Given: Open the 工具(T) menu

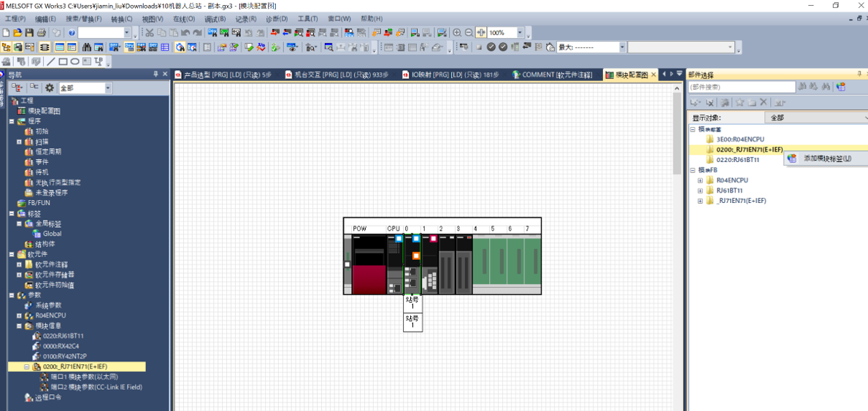Looking at the screenshot, I should tap(307, 19).
